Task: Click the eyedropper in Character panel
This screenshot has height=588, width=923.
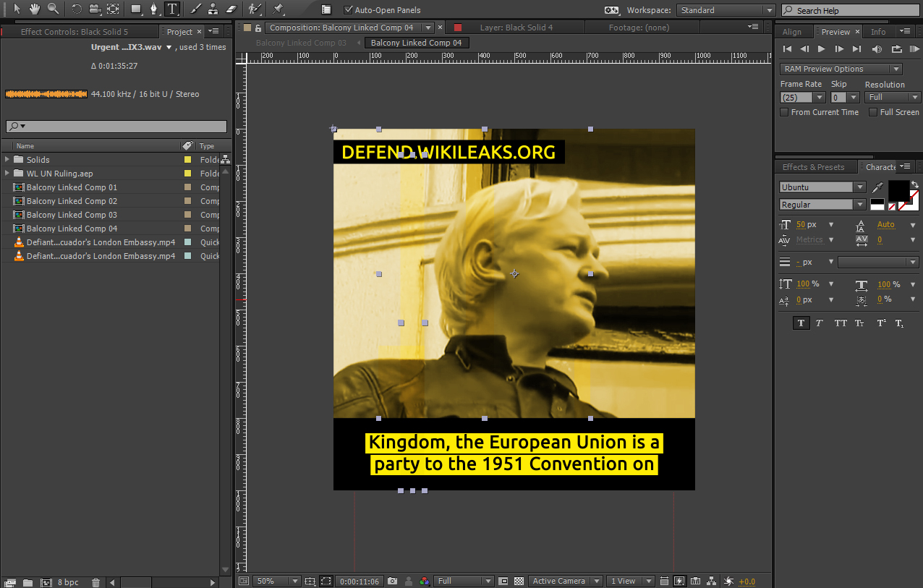Action: [877, 187]
